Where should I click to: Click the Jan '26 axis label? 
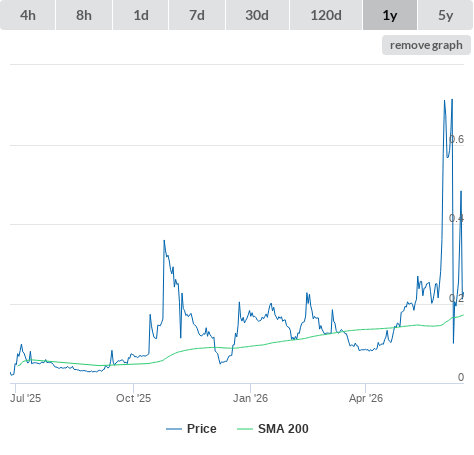[250, 398]
